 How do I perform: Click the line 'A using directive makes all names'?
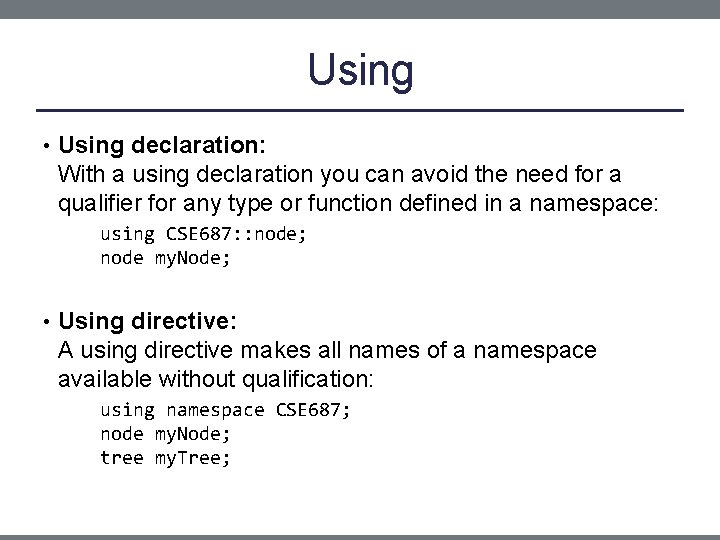[x=327, y=350]
